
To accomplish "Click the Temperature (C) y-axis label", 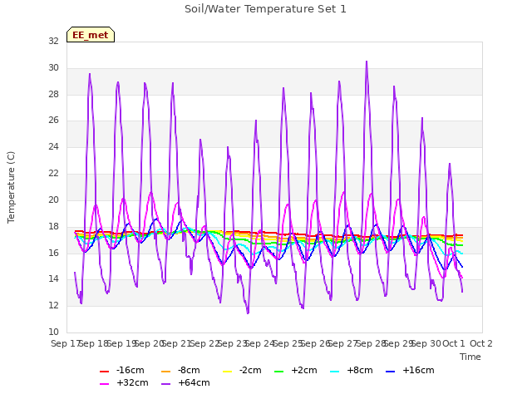I will (x=11, y=187).
